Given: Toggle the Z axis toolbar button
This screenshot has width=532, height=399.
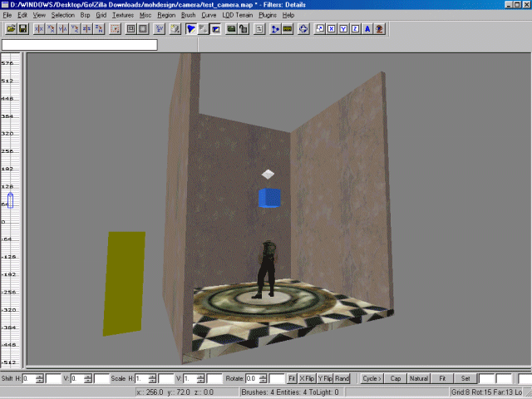Looking at the screenshot, I should [354, 29].
